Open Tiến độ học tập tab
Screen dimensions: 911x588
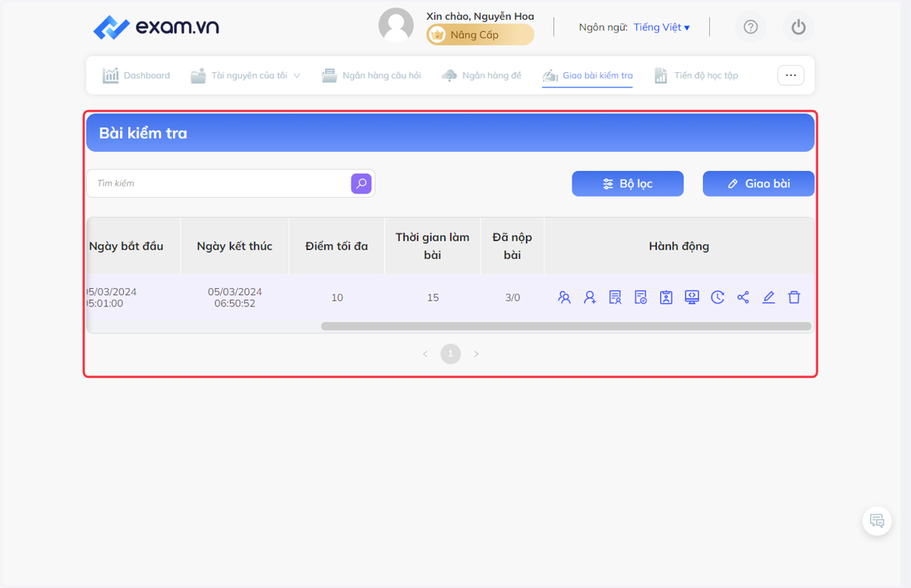coord(696,76)
